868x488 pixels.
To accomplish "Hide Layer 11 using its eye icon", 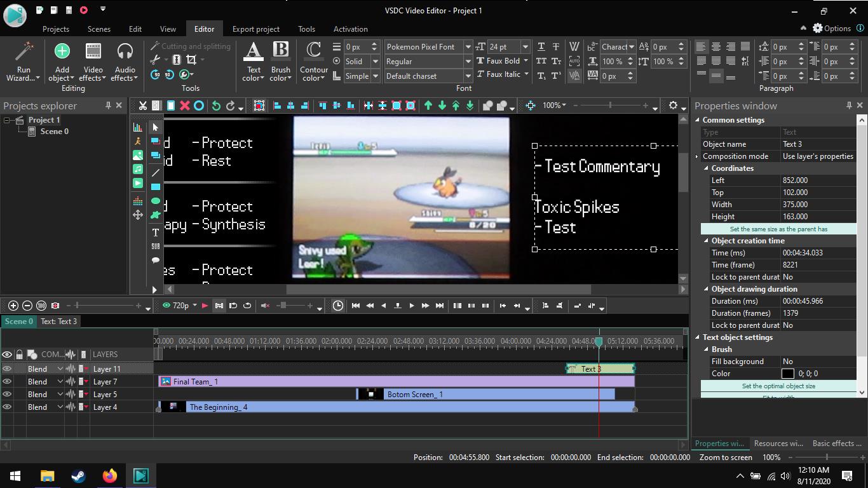I will (x=7, y=369).
